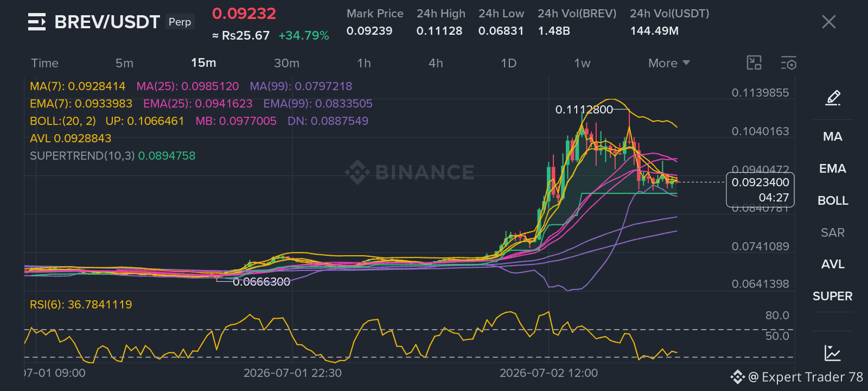Viewport: 868px width, 391px height.
Task: Select the 1D timeframe
Action: (508, 63)
